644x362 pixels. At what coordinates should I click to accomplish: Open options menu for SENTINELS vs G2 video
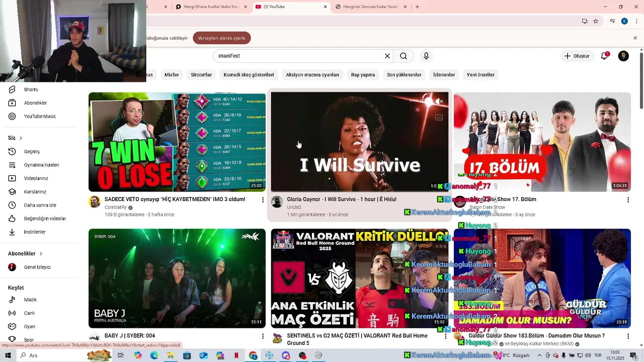point(445,336)
